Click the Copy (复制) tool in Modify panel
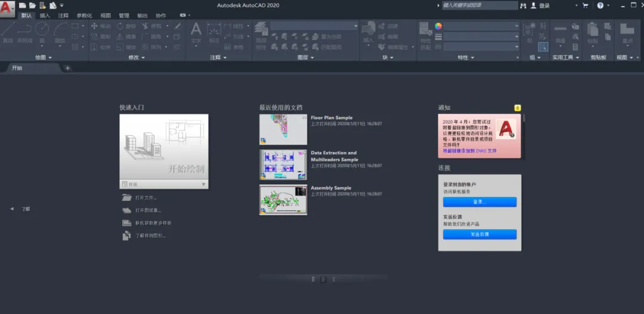The width and height of the screenshot is (644, 314). click(101, 36)
